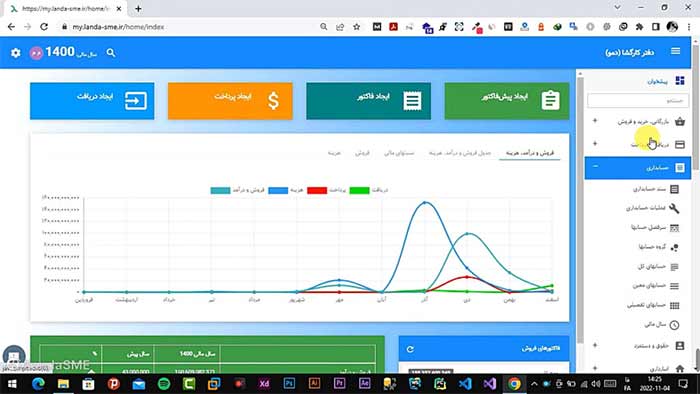Open File Explorer from the taskbar
700x394 pixels.
click(63, 384)
